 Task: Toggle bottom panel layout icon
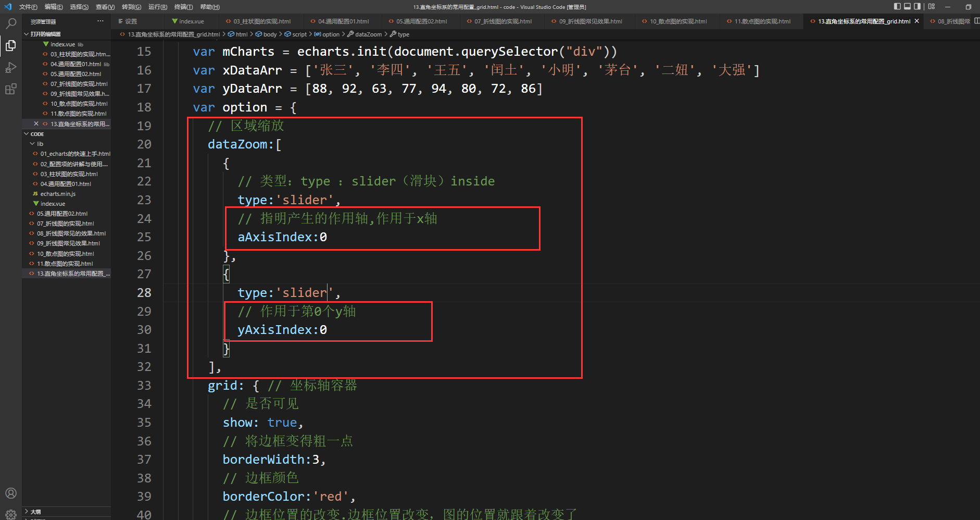[907, 7]
